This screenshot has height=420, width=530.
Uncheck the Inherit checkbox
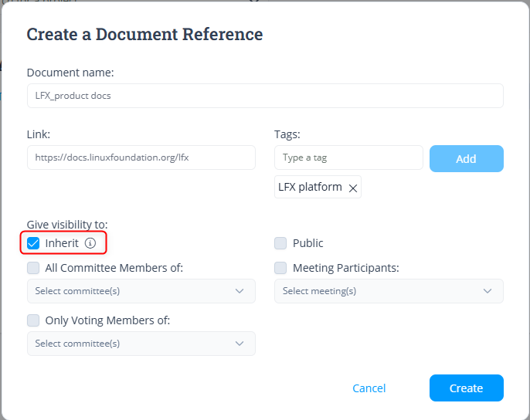tap(33, 243)
